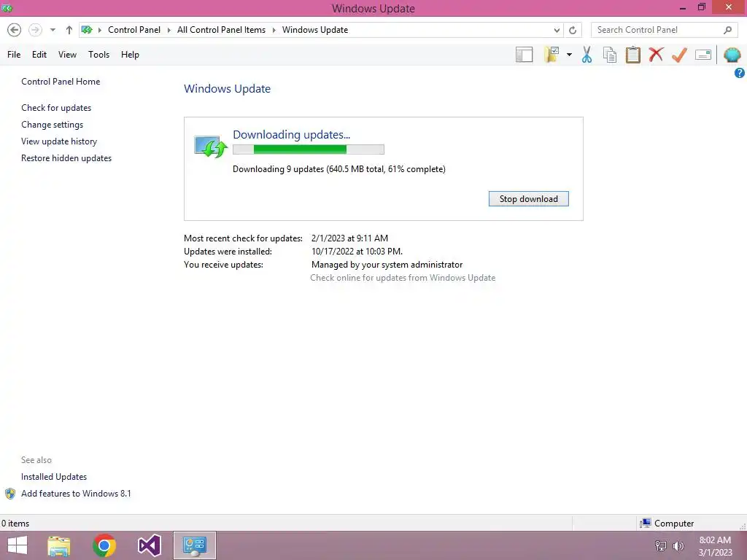Refresh the Windows Update page

tap(573, 30)
